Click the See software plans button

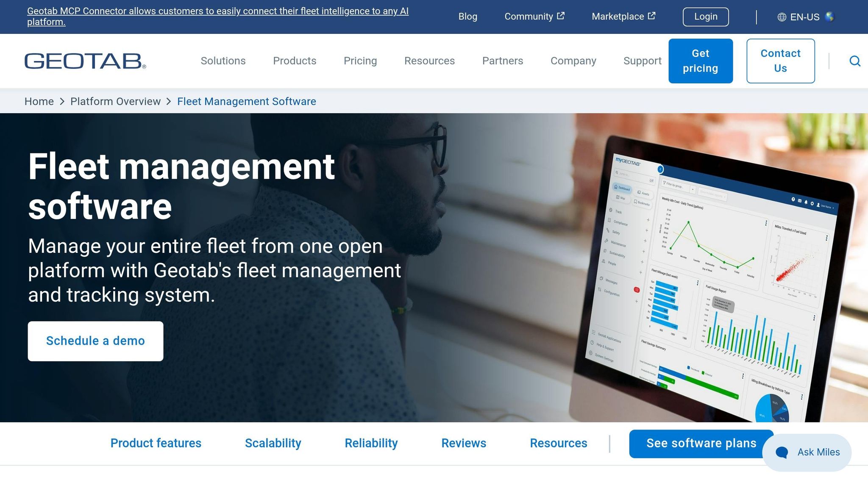tap(701, 444)
